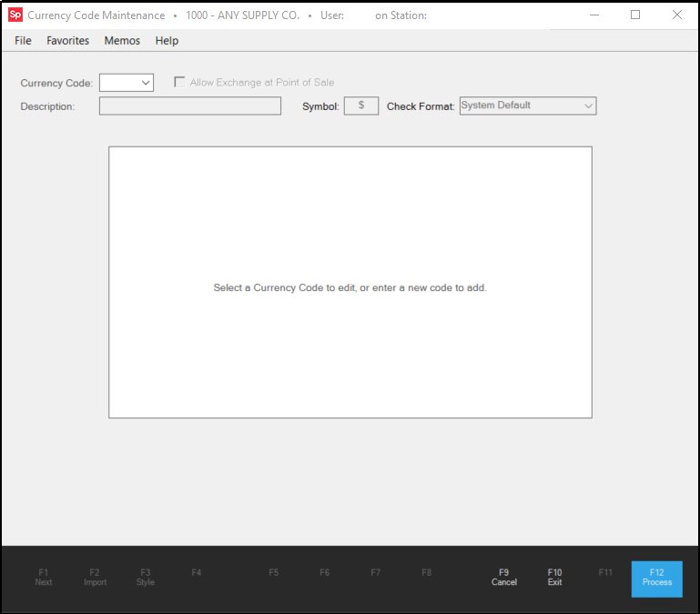Click the F8 function key
The image size is (700, 614).
426,572
